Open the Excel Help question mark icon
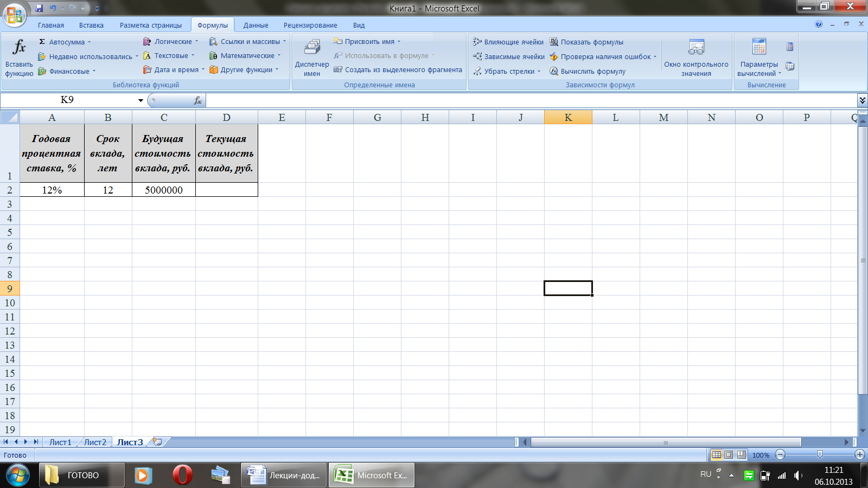The width and height of the screenshot is (868, 488). click(x=819, y=24)
